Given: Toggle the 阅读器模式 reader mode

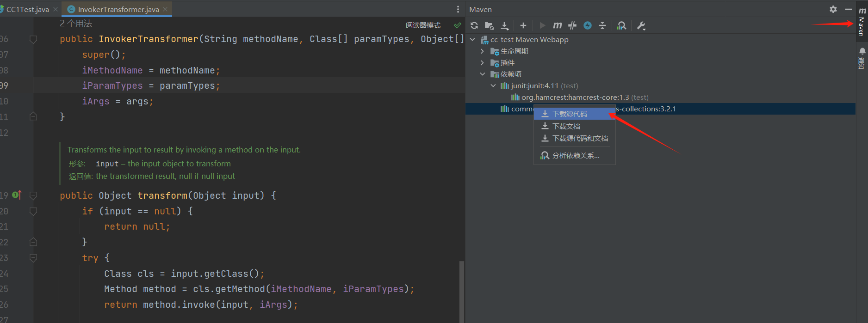Looking at the screenshot, I should pyautogui.click(x=423, y=25).
